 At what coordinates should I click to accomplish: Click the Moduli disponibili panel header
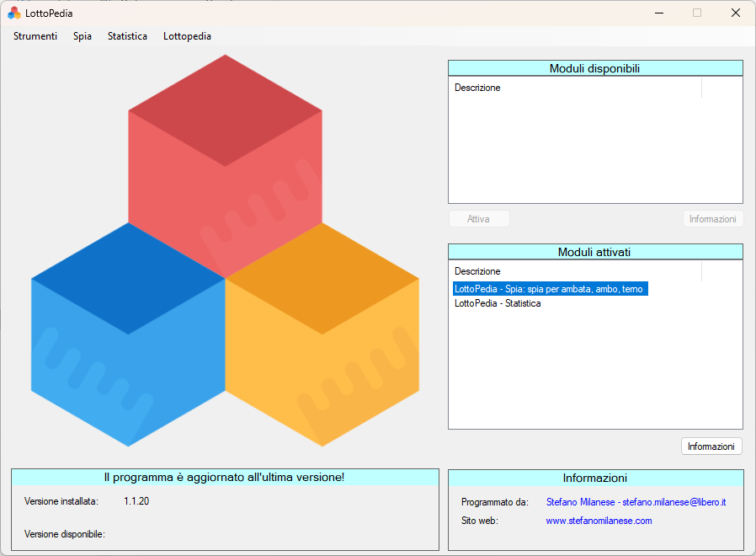coord(595,68)
